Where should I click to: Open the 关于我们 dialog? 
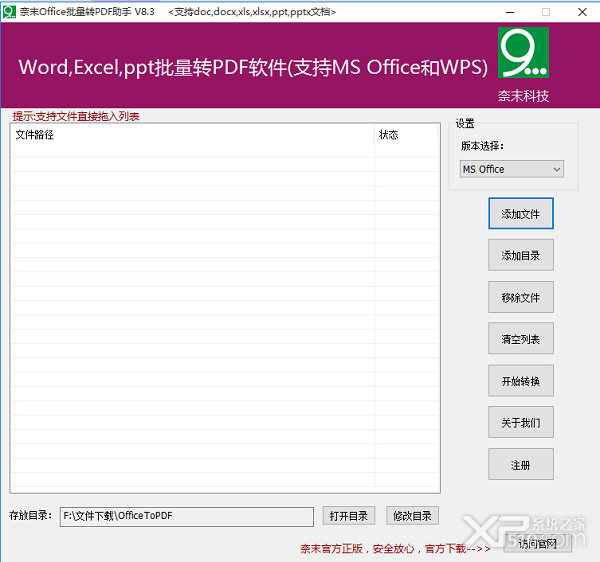[x=520, y=422]
